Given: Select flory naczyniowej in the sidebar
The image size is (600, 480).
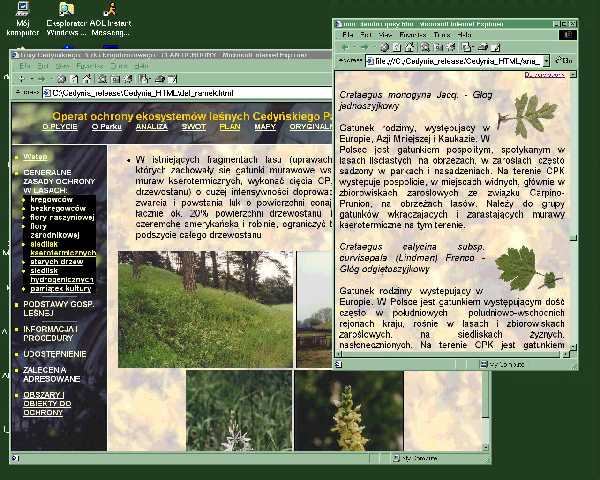Looking at the screenshot, I should click(x=62, y=217).
